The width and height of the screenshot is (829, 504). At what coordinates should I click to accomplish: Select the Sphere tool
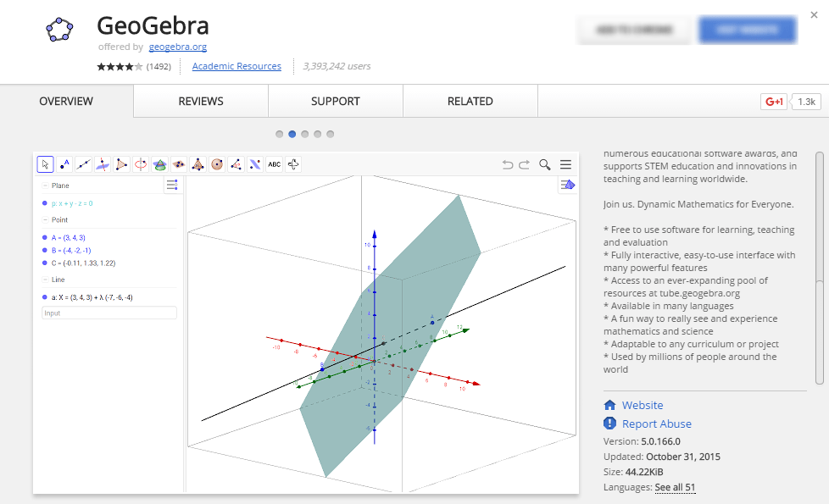[217, 164]
